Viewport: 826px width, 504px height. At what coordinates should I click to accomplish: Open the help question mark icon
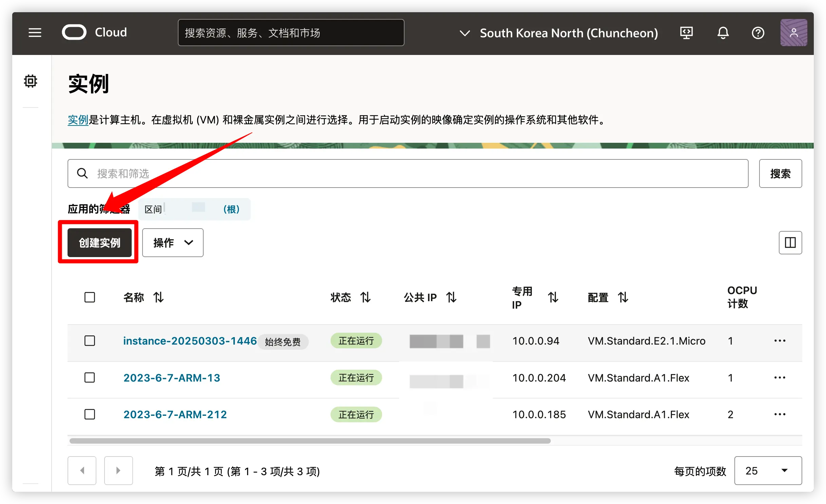click(758, 33)
